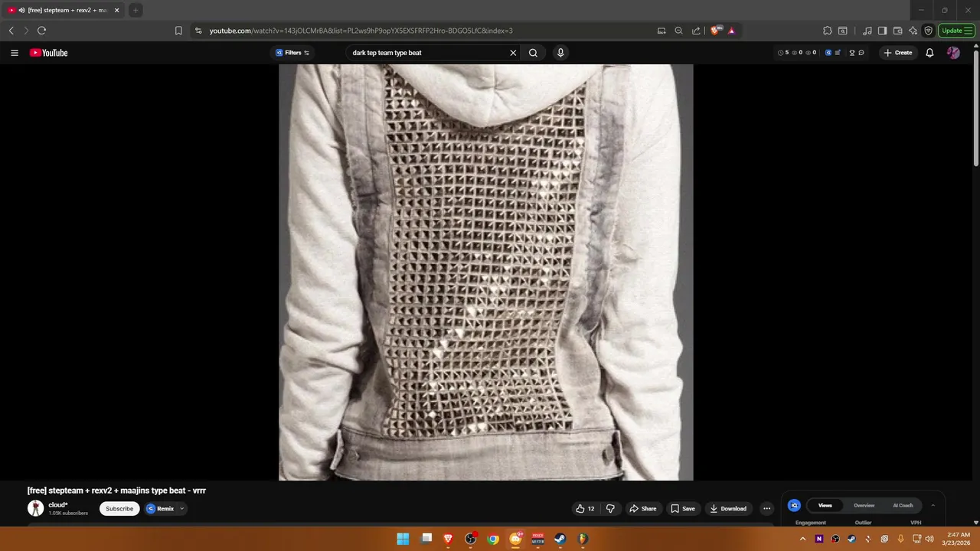Open the Filters dropdown by search

(x=292, y=53)
